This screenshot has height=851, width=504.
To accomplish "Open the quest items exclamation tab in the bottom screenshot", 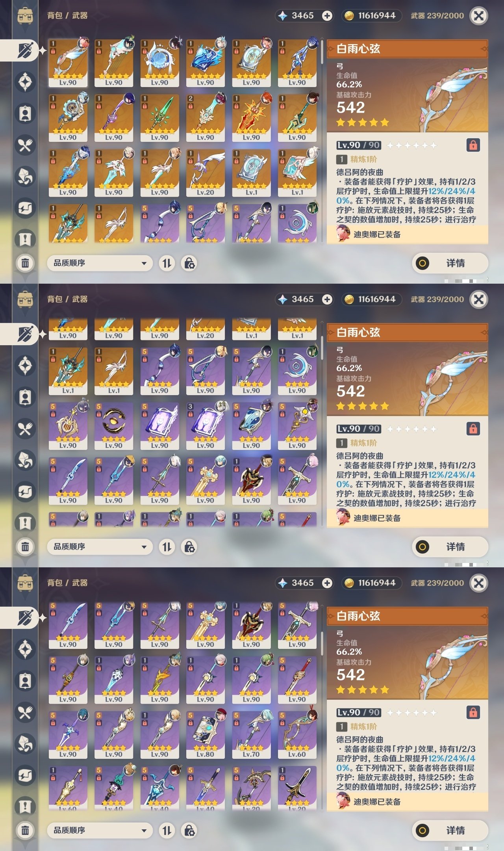I will coord(25,806).
